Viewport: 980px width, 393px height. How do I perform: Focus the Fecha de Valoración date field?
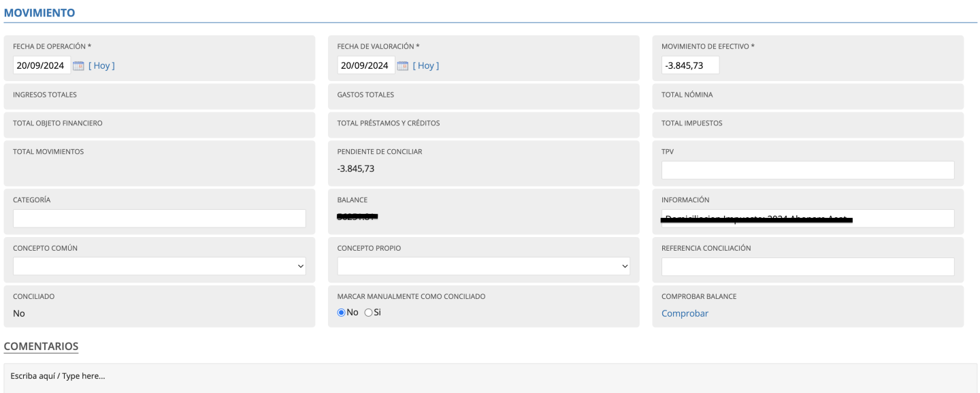tap(365, 66)
